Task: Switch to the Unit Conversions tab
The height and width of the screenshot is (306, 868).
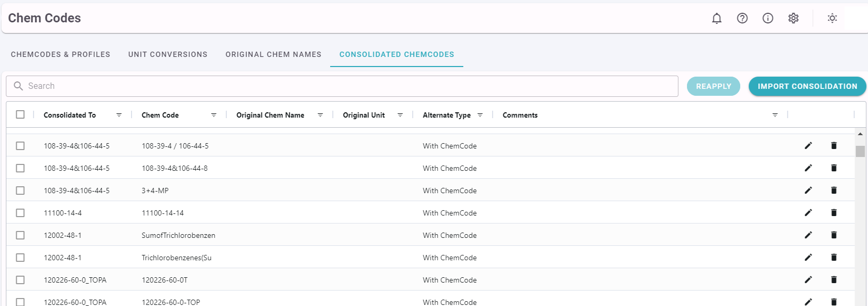Action: 168,54
